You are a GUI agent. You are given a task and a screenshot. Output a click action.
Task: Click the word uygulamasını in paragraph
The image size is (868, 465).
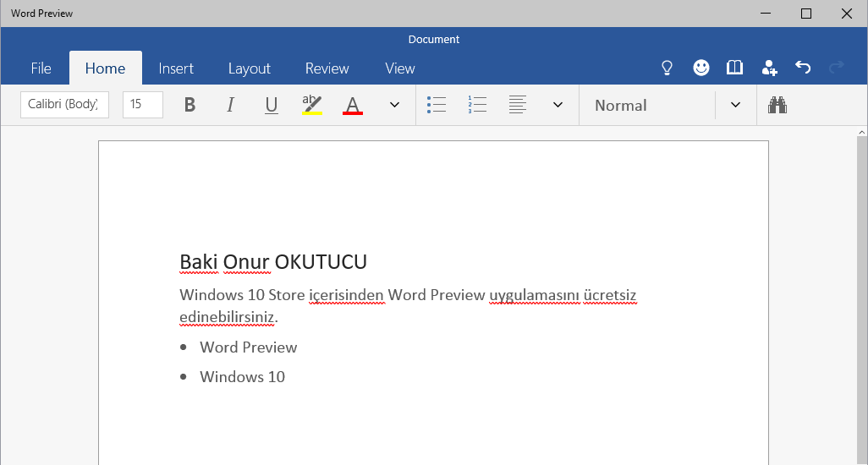(534, 295)
